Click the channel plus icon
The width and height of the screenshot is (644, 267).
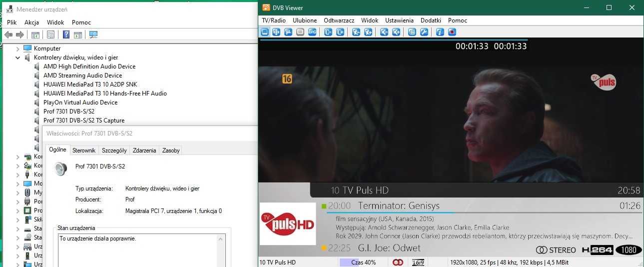point(340,32)
